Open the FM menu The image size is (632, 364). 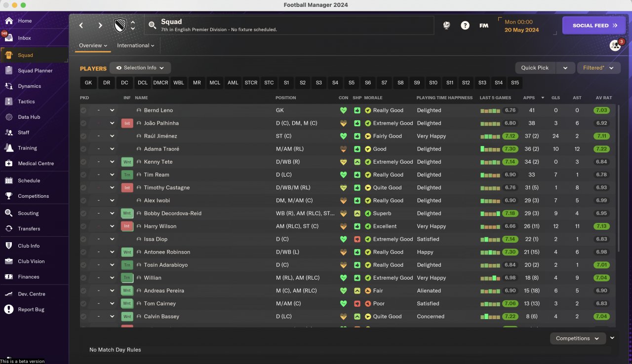[484, 26]
